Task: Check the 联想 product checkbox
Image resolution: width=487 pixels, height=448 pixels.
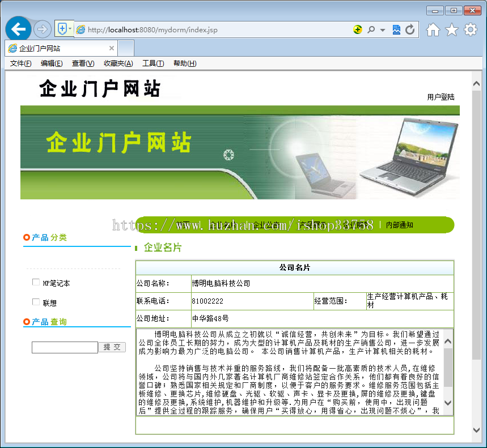Action: click(36, 302)
